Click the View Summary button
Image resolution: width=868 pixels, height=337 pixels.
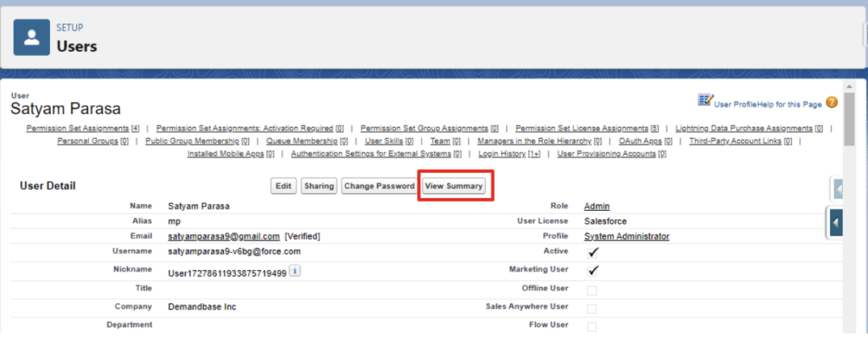[453, 186]
